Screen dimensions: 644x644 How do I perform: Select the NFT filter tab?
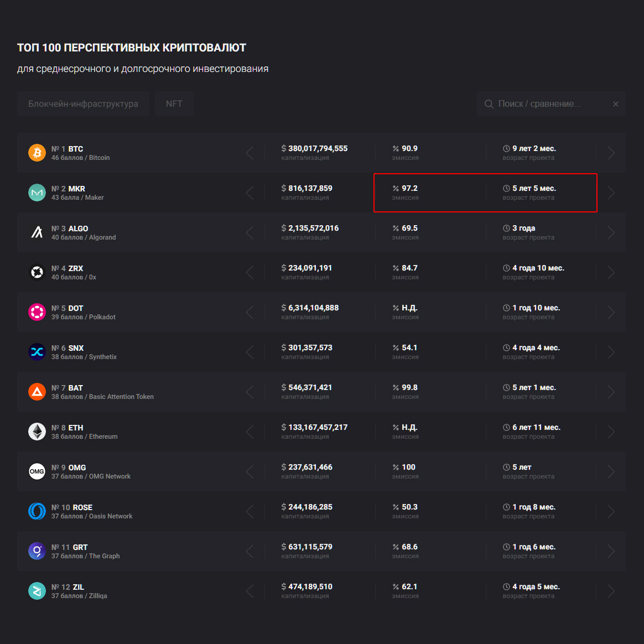point(174,104)
